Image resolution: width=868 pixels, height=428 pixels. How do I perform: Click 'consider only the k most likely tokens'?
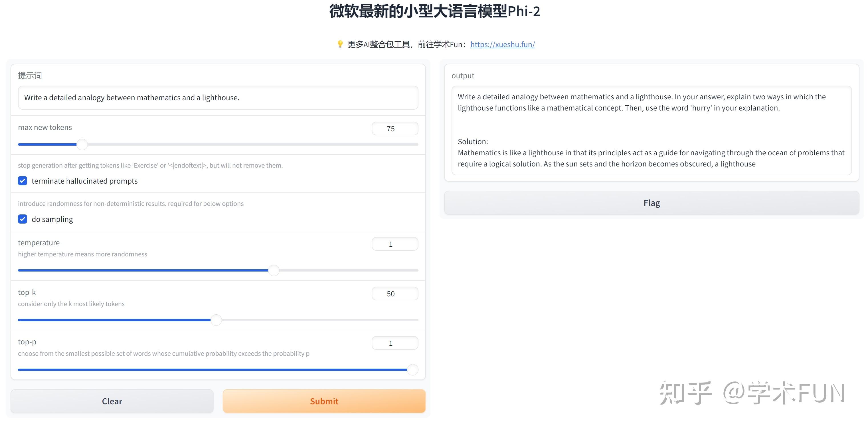pyautogui.click(x=71, y=304)
